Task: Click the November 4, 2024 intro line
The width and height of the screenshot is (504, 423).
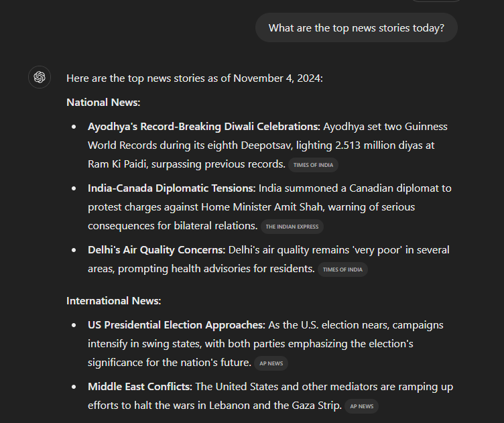Action: click(x=194, y=78)
